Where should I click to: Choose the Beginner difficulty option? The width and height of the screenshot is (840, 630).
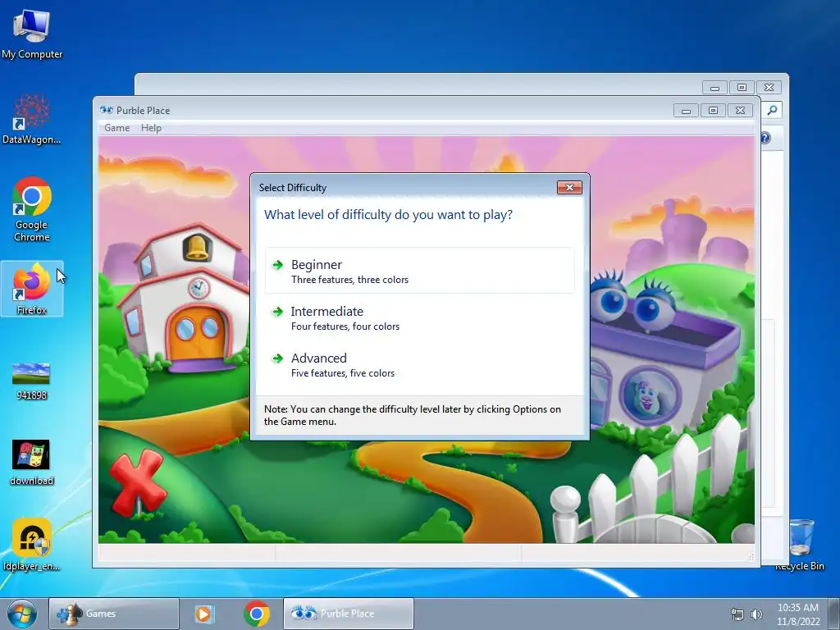419,271
